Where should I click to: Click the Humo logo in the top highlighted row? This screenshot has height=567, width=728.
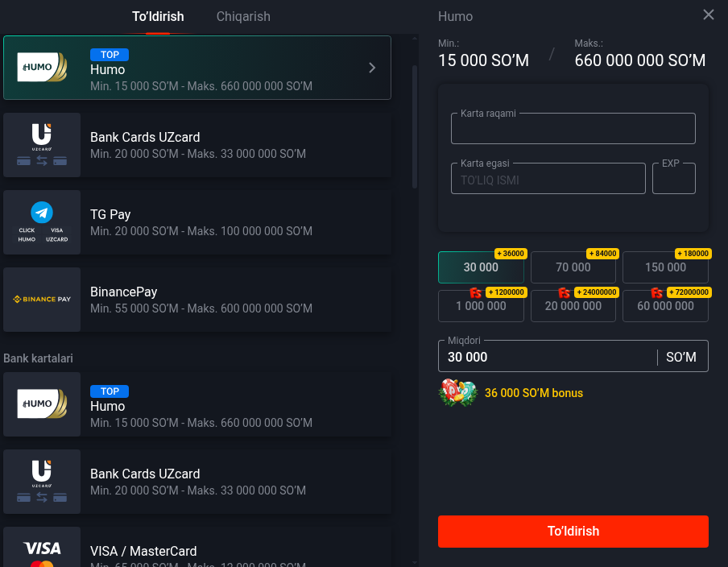pos(42,68)
